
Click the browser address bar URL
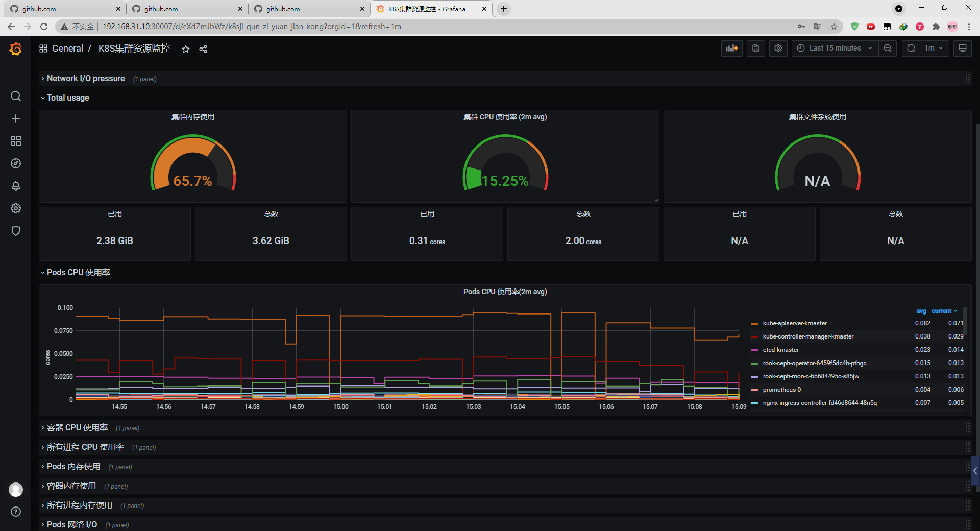[252, 27]
